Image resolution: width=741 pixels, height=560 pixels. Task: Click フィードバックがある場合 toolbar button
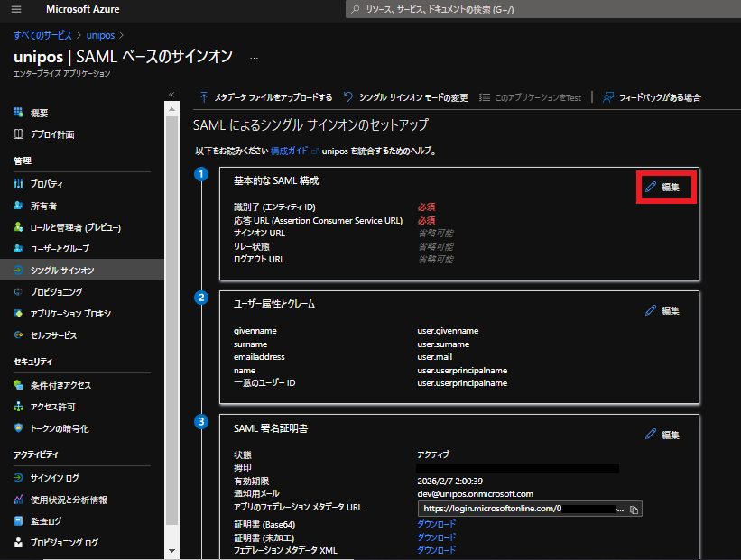[x=653, y=97]
